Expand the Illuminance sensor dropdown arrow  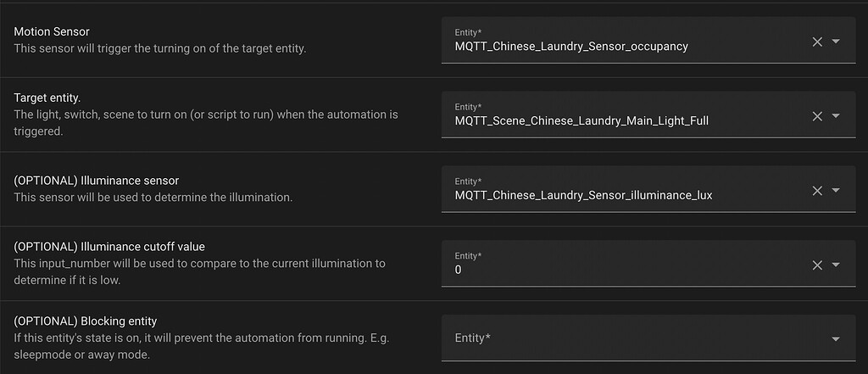pos(836,191)
